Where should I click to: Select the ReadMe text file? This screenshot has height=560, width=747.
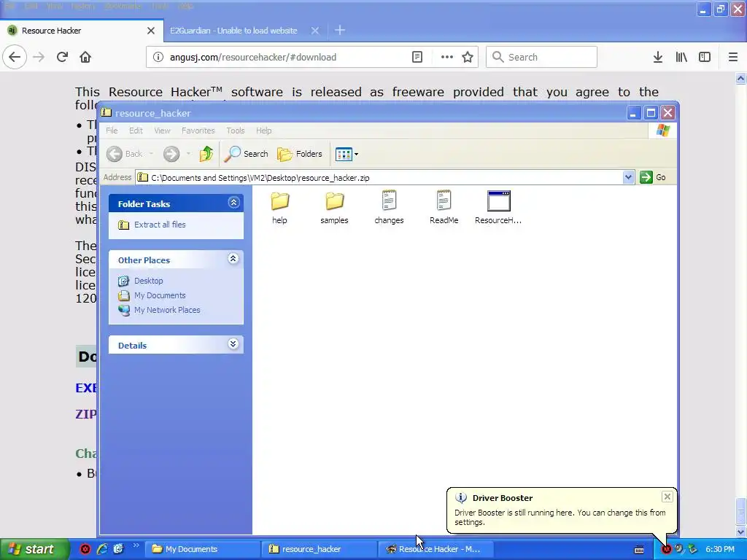click(x=444, y=208)
